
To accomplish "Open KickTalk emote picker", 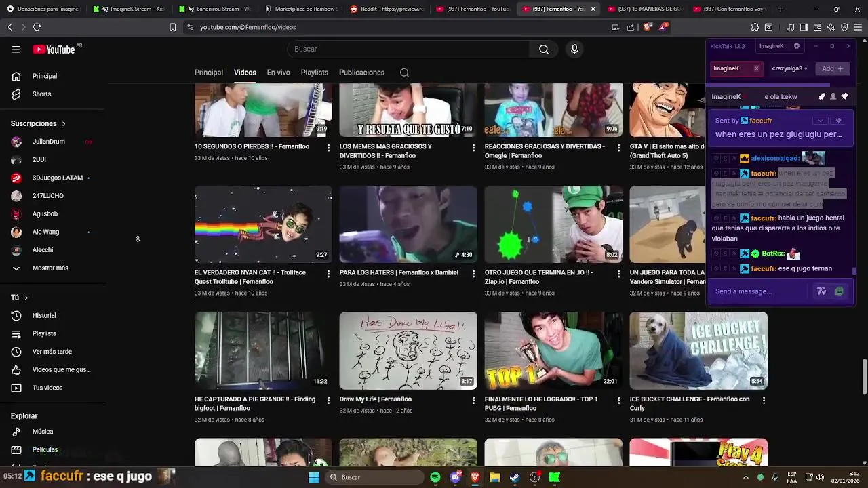I will tap(840, 291).
